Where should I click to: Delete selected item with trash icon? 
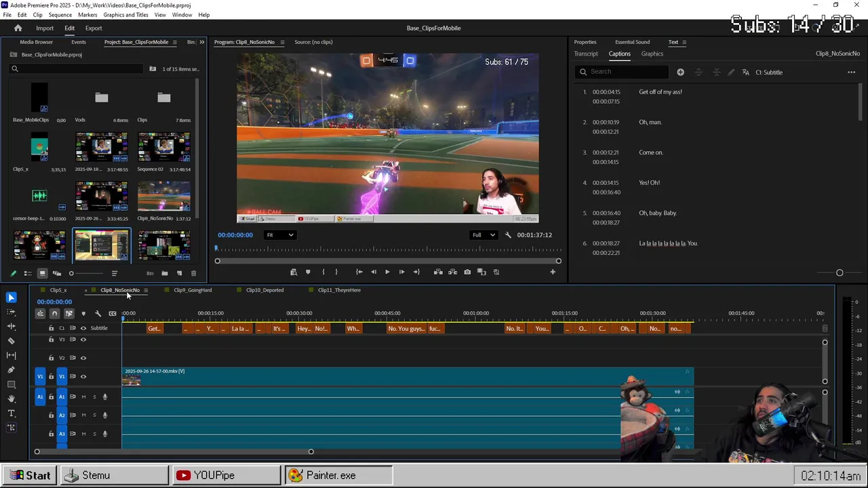(193, 273)
